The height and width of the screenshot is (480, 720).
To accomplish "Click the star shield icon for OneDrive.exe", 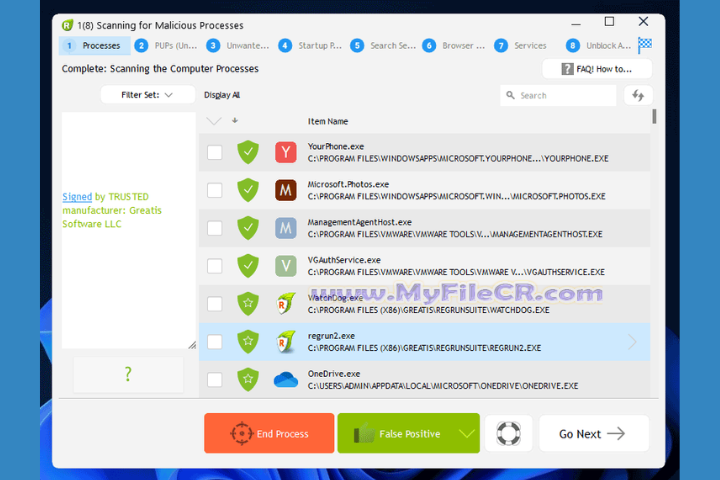I will 248,379.
